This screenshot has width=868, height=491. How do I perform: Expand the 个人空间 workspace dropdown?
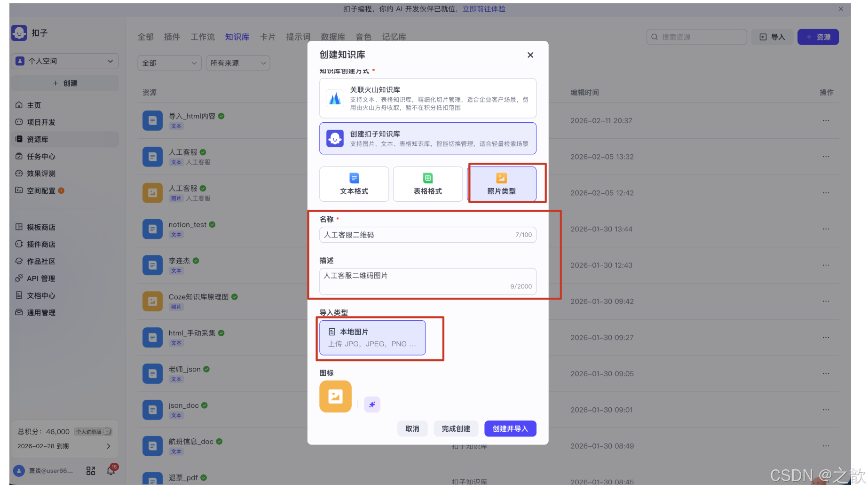tap(65, 61)
